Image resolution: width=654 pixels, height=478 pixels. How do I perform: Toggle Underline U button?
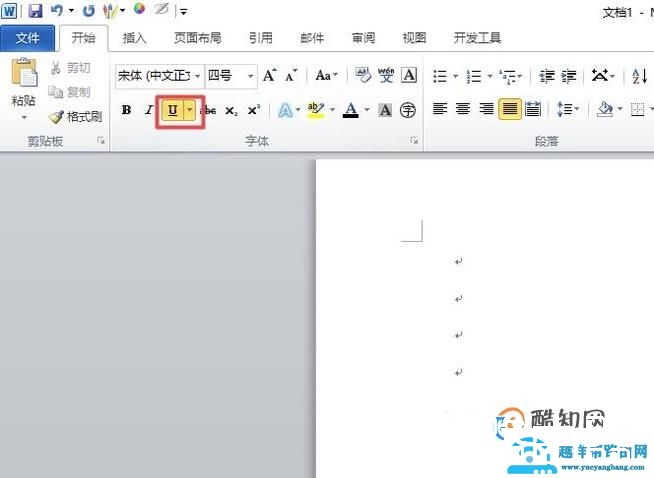[x=172, y=110]
